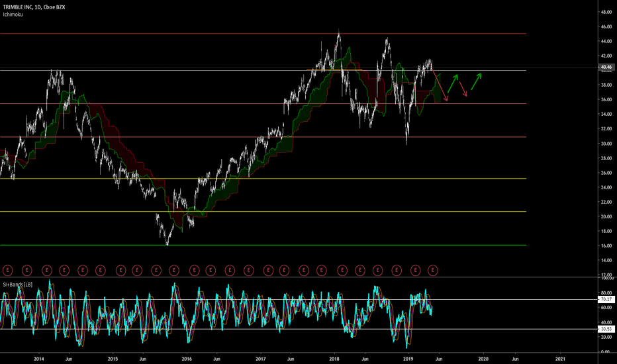Click the 36.00 price axis label
The width and height of the screenshot is (617, 364).
point(606,100)
